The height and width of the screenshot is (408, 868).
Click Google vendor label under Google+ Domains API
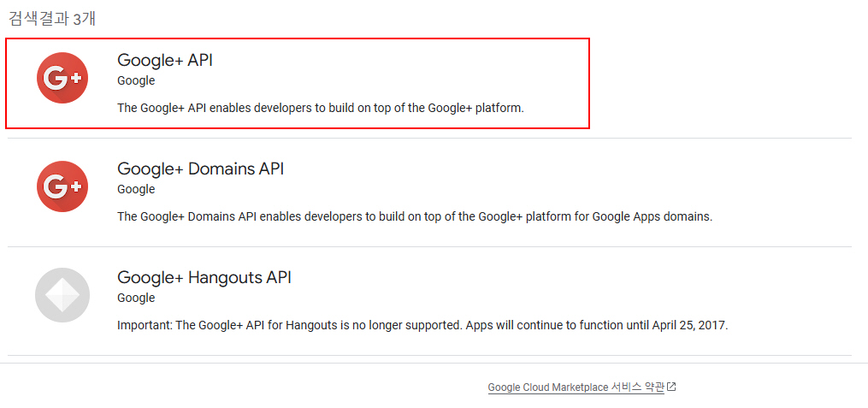(x=136, y=189)
